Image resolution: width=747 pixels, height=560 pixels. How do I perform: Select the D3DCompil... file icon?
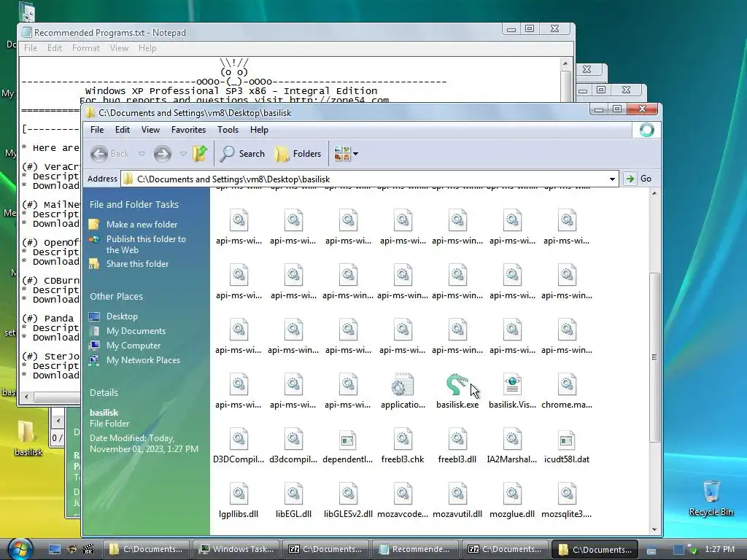[x=239, y=440]
